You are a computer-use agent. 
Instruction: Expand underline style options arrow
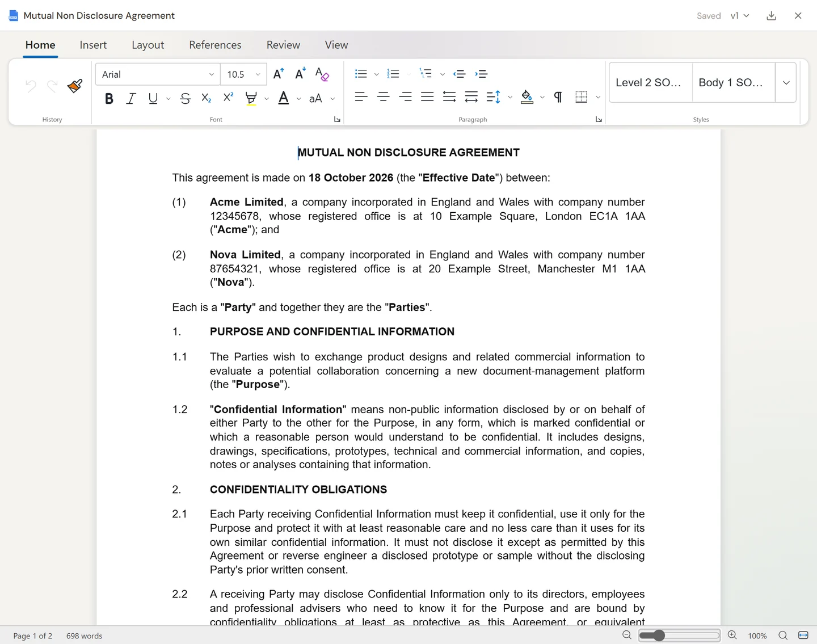pos(169,99)
